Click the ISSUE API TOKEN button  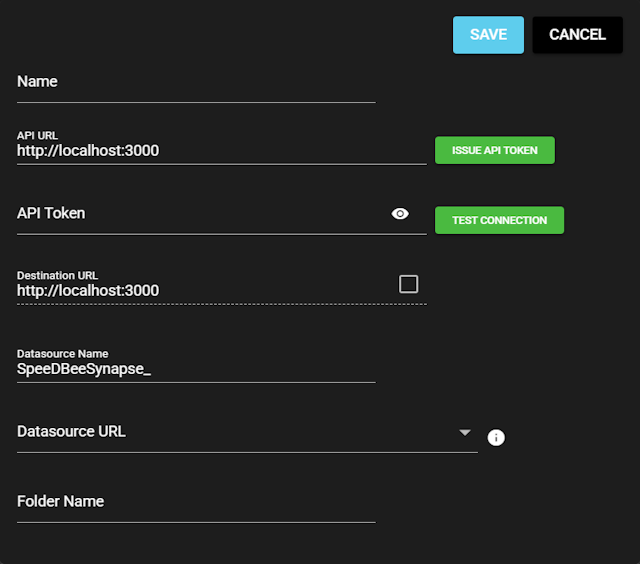pos(494,150)
